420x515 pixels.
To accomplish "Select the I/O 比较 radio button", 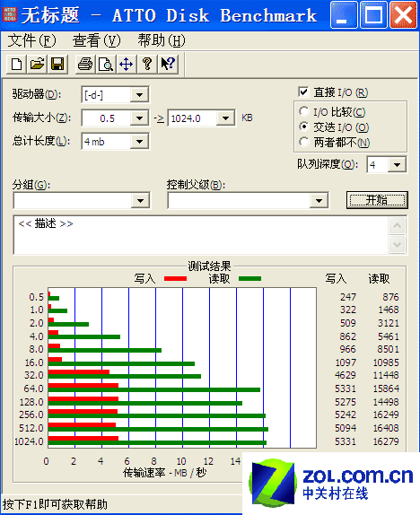I will (x=304, y=111).
